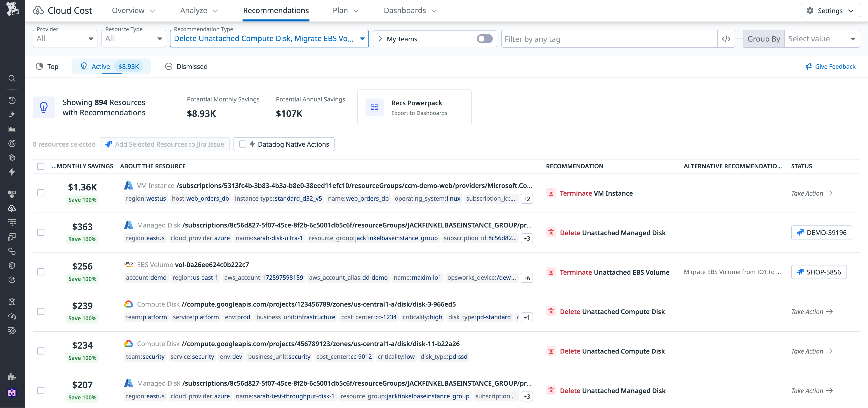Open the code embed </> icon near Group By
Image resolution: width=868 pixels, height=408 pixels.
(726, 39)
